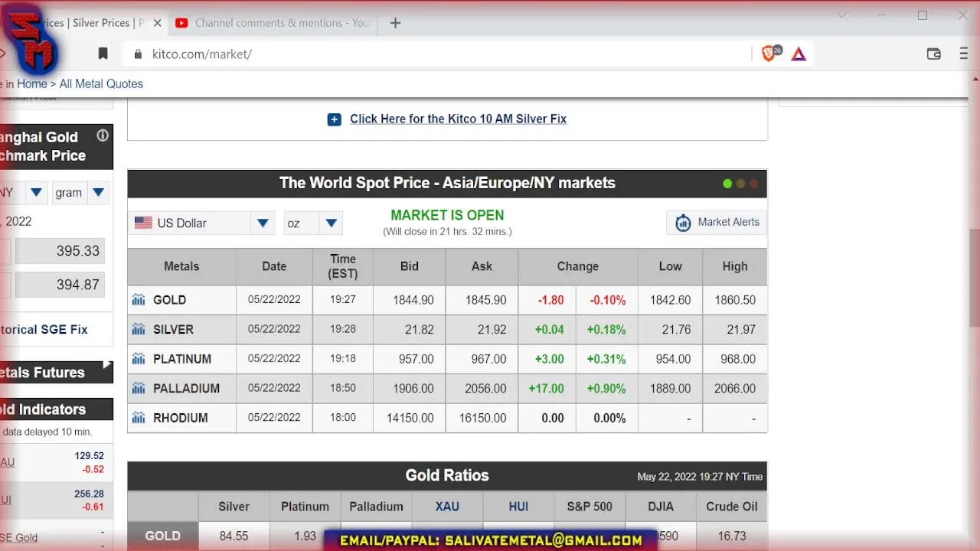Open the All Metal Quotes breadcrumb link
980x551 pixels.
pos(101,83)
